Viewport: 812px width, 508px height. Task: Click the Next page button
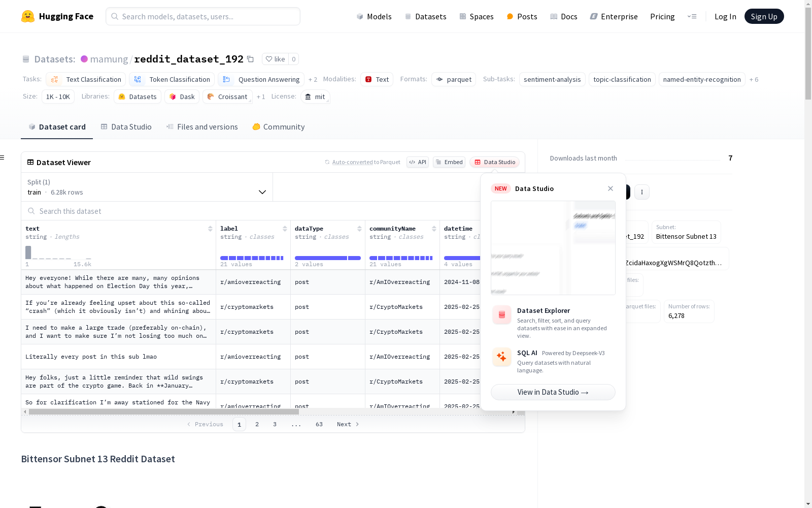point(348,424)
